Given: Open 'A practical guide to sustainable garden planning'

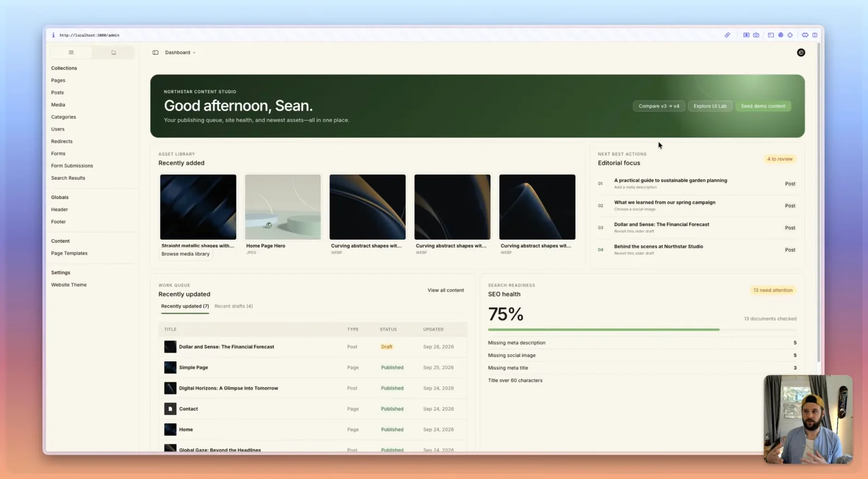Looking at the screenshot, I should click(671, 180).
